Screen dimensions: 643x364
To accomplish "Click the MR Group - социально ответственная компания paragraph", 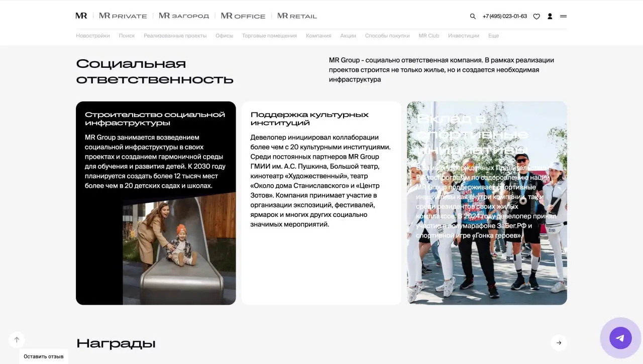I will 442,70.
